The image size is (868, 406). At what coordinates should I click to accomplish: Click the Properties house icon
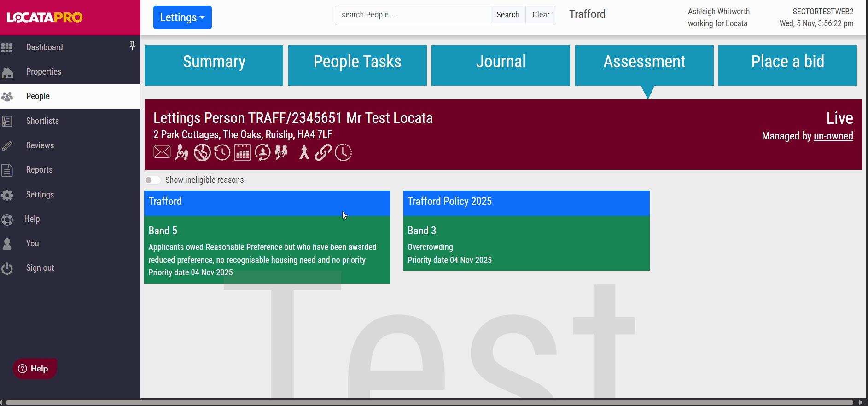click(x=7, y=72)
